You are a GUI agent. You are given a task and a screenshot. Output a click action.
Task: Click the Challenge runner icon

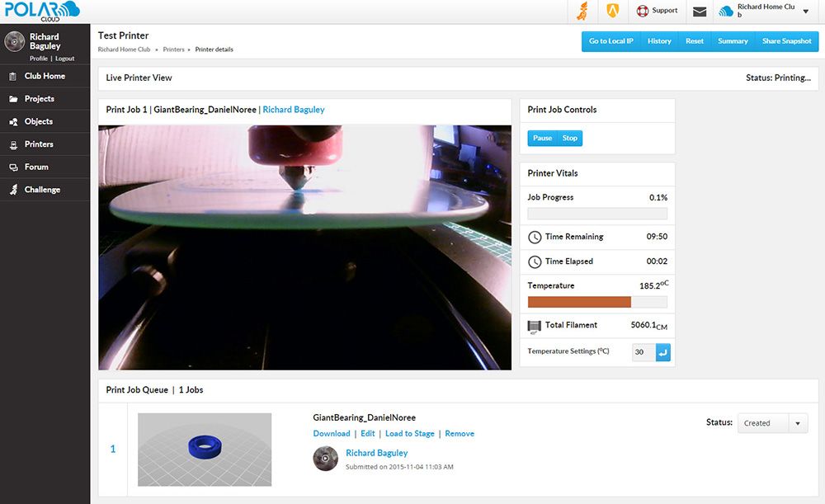coord(13,190)
